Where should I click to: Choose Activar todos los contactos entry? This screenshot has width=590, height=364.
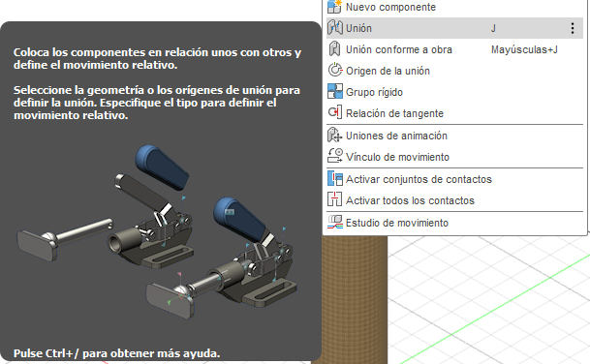[454, 200]
